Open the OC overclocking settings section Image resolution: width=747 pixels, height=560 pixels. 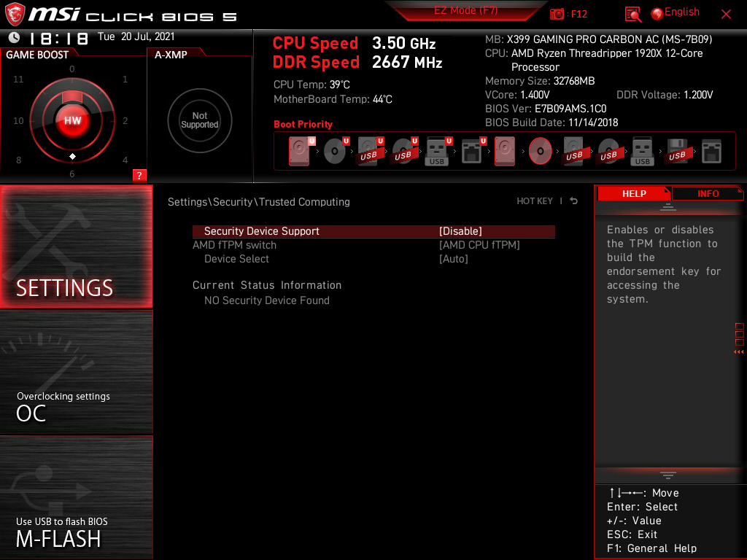click(x=76, y=373)
